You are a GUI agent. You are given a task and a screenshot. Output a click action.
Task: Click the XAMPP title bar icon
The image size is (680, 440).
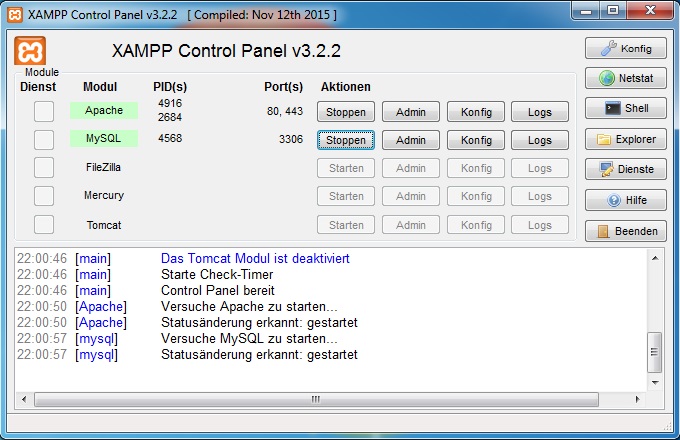pos(15,15)
